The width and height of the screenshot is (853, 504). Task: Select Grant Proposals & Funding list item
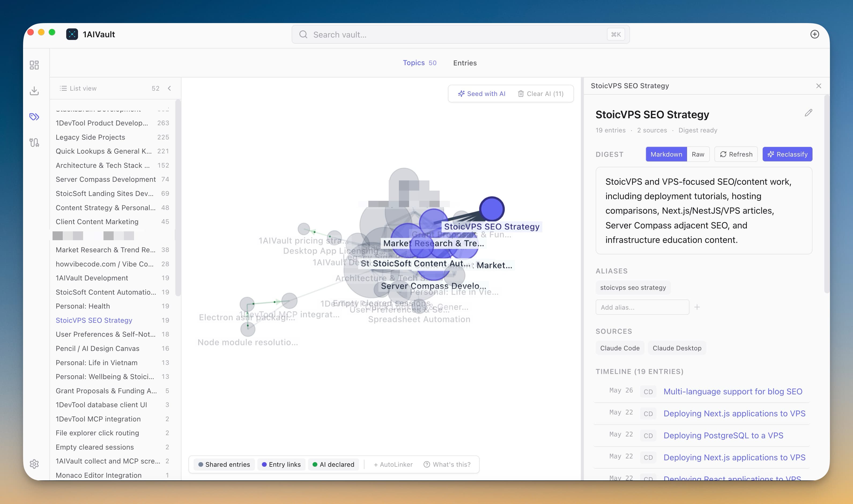112,391
